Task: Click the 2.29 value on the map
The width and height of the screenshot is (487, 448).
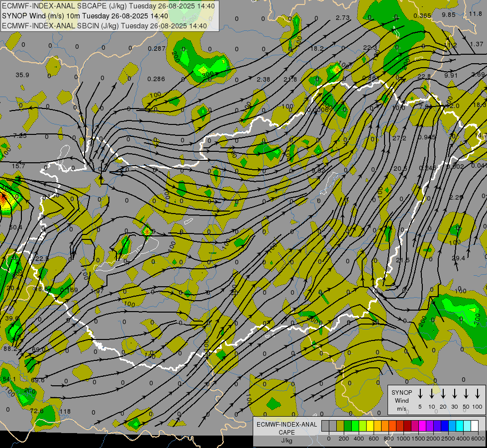Action: pyautogui.click(x=456, y=198)
